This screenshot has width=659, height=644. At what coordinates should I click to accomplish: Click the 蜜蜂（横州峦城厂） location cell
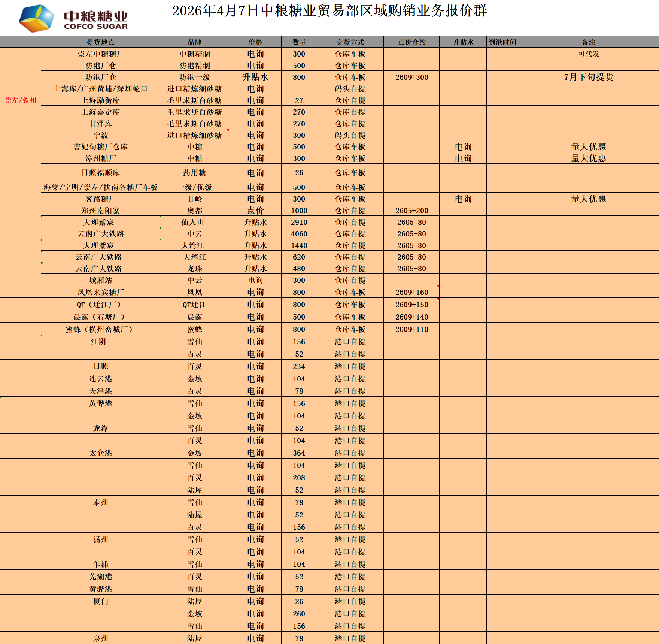pyautogui.click(x=100, y=329)
